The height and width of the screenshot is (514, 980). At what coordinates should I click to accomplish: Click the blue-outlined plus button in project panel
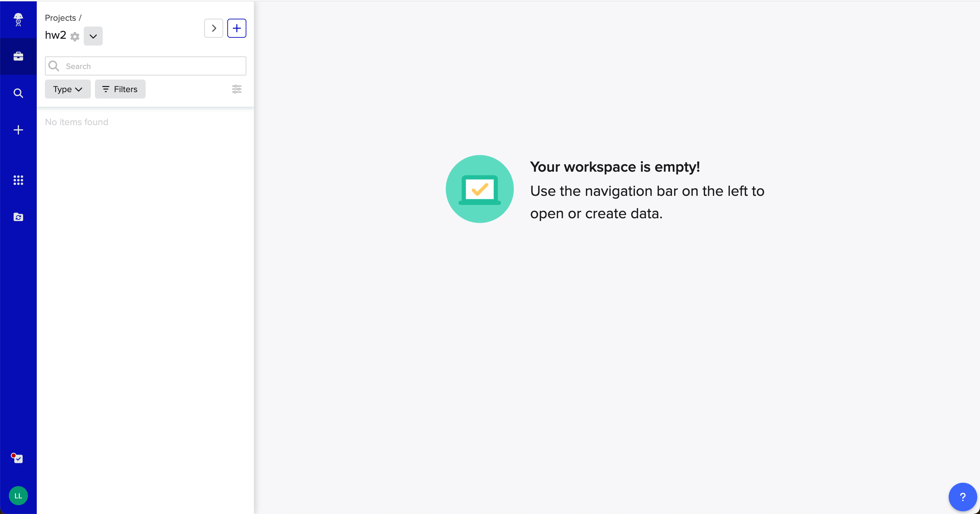click(x=236, y=28)
